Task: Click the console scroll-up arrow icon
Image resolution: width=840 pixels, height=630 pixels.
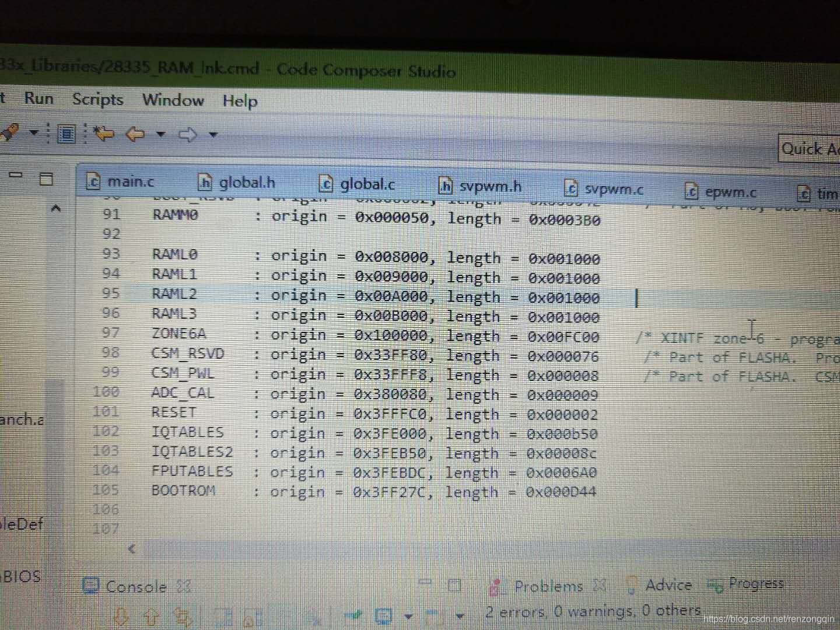Action: pos(152,617)
